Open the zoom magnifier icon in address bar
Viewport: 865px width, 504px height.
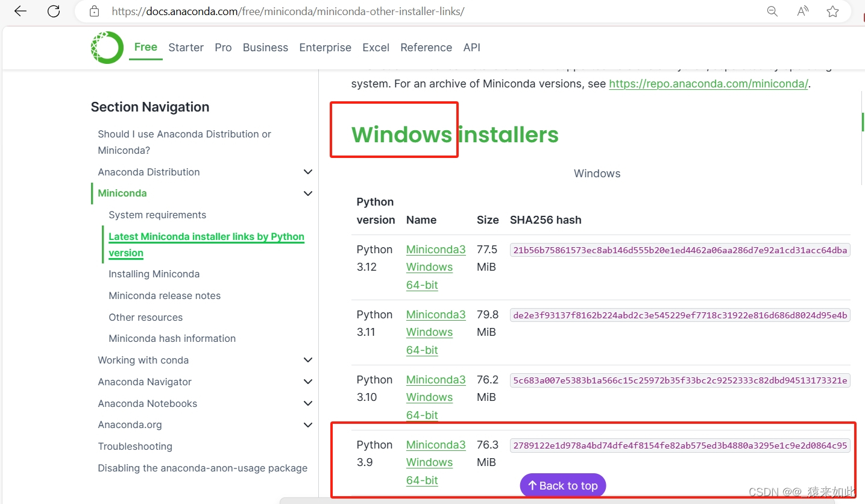click(772, 11)
